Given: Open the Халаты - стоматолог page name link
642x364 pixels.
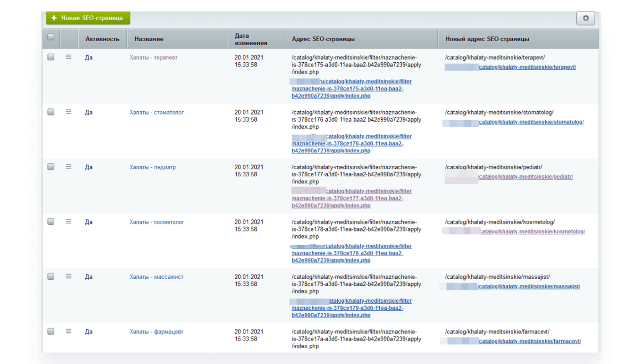Looking at the screenshot, I should (156, 113).
